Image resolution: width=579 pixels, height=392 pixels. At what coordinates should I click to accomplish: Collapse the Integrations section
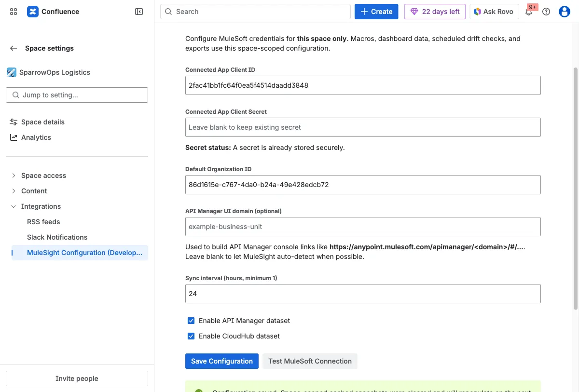pyautogui.click(x=14, y=206)
